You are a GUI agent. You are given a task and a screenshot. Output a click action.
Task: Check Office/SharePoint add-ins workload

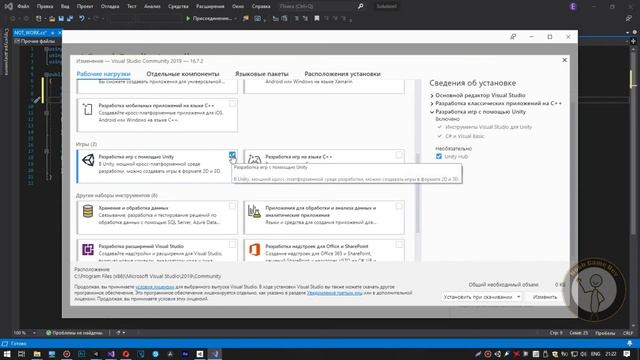(399, 244)
